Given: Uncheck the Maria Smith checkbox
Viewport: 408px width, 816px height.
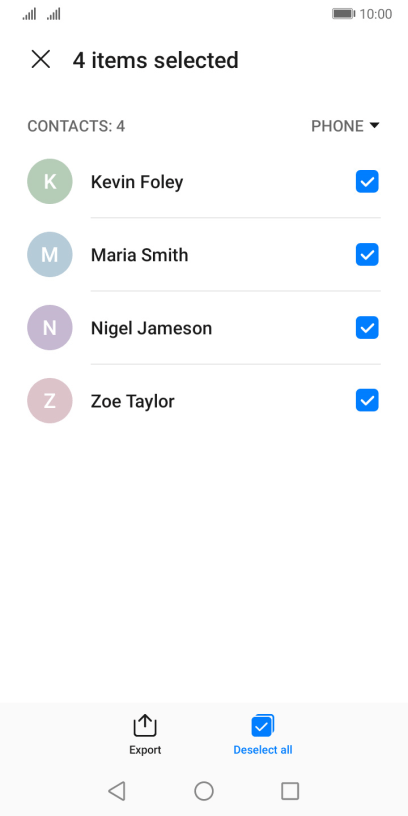Looking at the screenshot, I should (x=367, y=254).
